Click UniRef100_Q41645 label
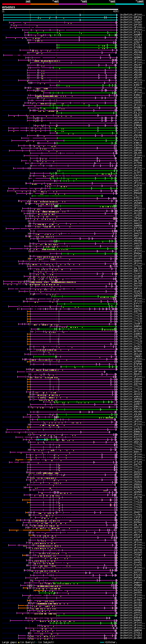 coord(131,552)
